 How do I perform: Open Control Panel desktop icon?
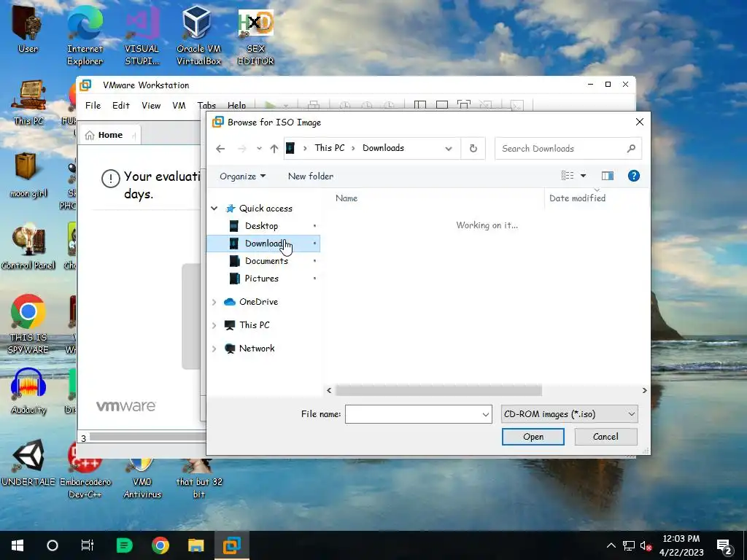pos(28,247)
